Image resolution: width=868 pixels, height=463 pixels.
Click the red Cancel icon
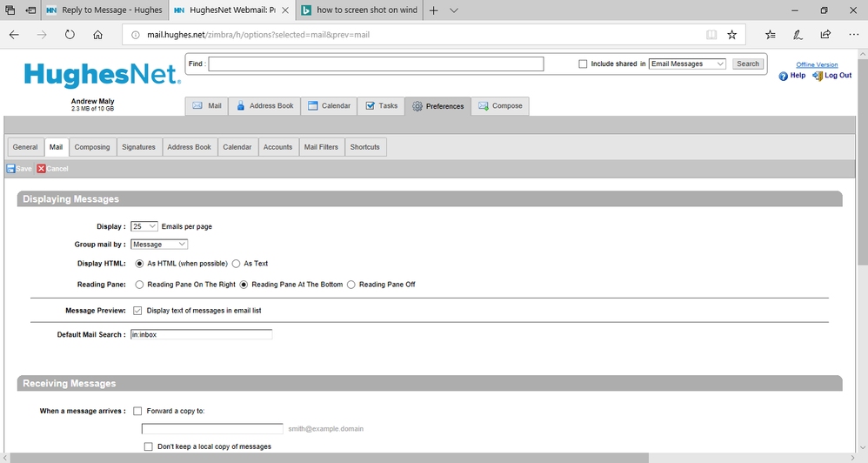[41, 169]
